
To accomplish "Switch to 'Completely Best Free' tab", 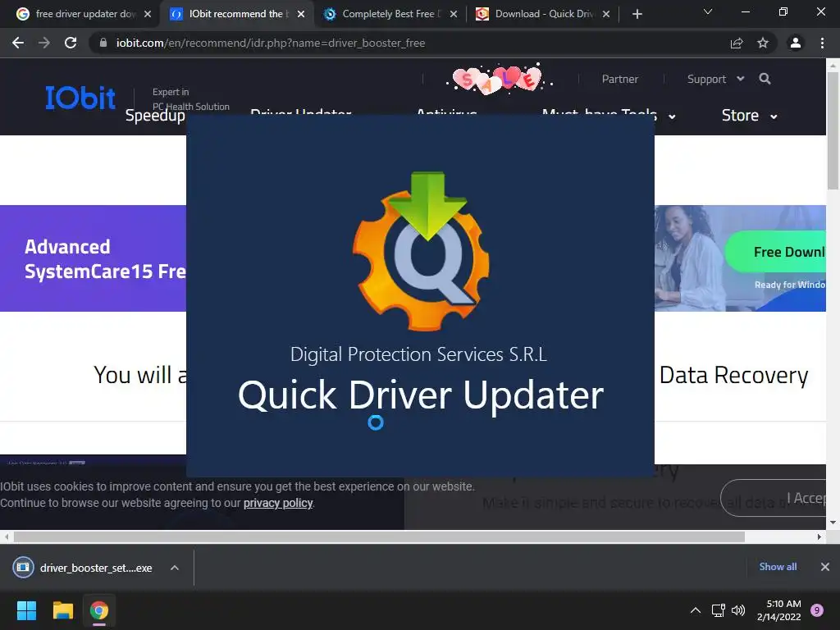I will 389,14.
